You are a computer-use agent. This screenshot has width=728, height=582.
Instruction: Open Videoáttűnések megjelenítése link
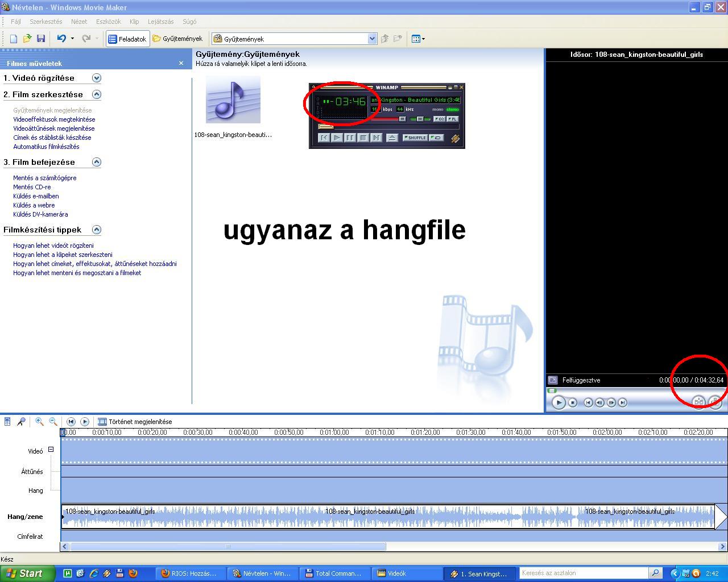[x=54, y=128]
